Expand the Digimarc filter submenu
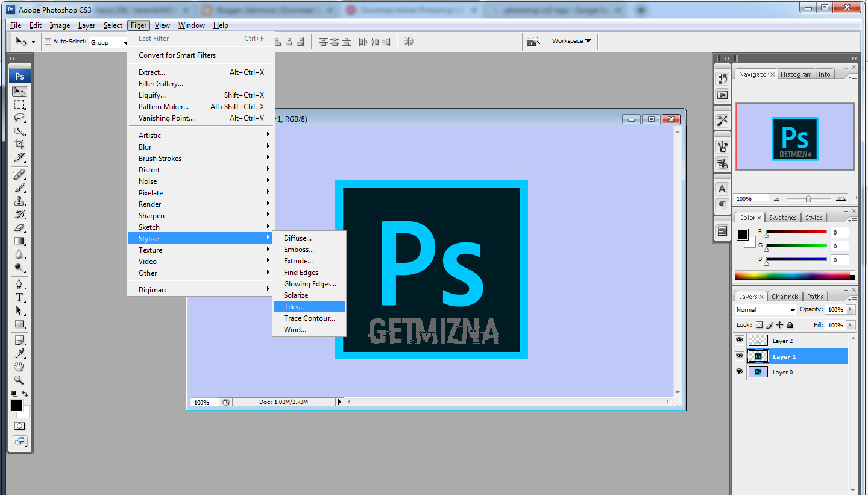Screen dimensions: 868x495 coord(201,290)
